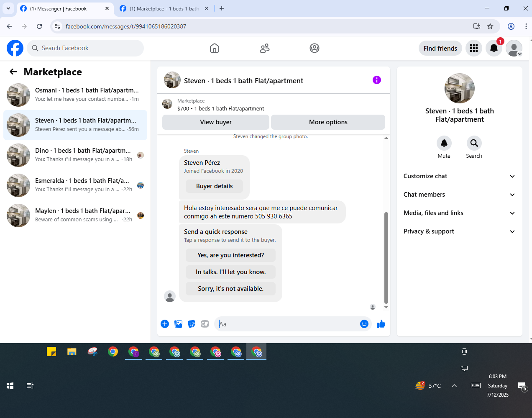Go back using the Marketplace arrow

[13, 72]
